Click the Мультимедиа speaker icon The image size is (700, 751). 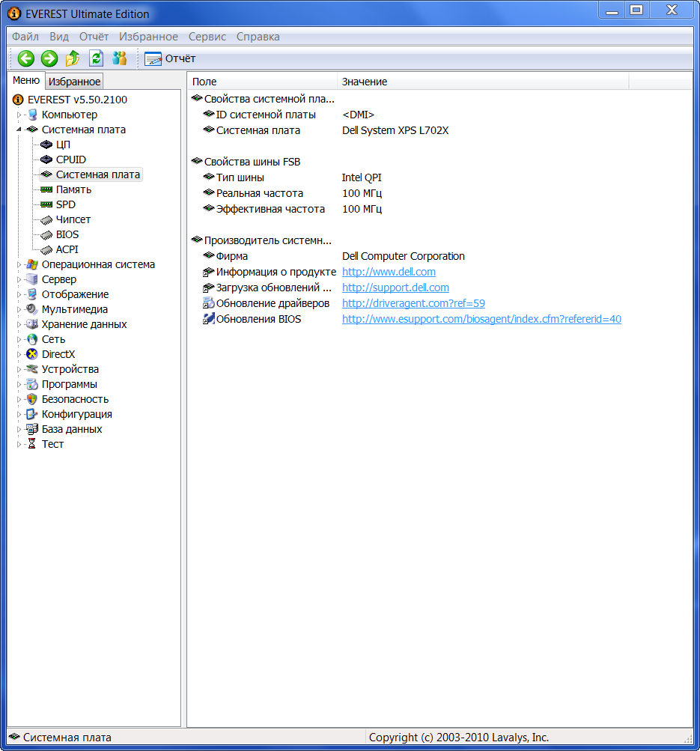[x=32, y=309]
